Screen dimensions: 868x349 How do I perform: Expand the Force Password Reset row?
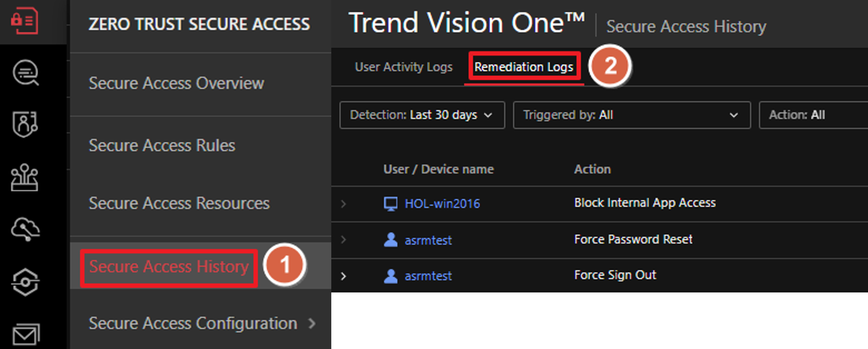(x=343, y=240)
